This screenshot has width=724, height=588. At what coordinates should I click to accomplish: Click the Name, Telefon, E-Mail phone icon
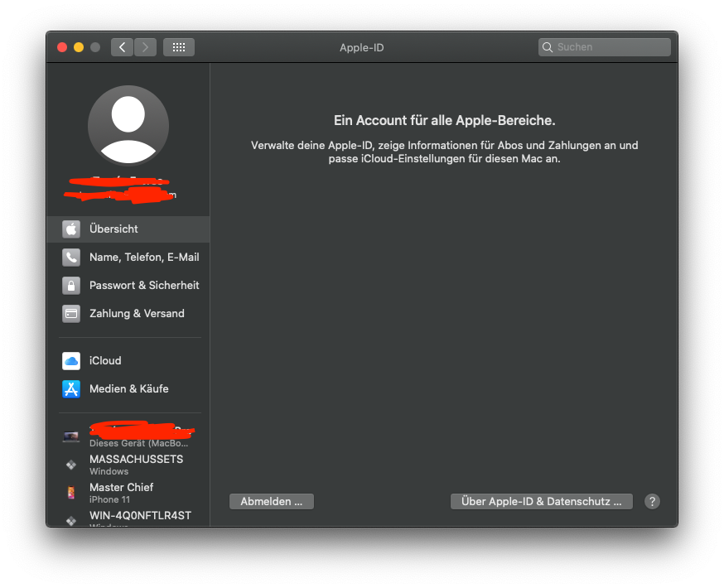[70, 257]
